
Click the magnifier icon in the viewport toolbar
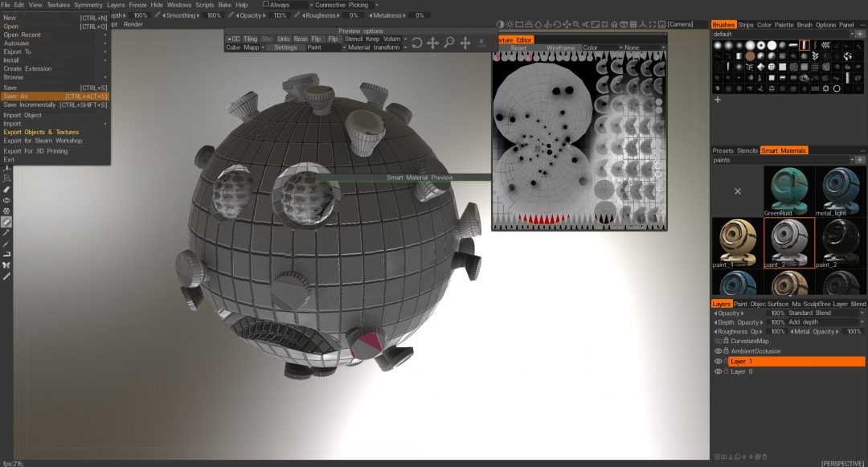click(576, 24)
